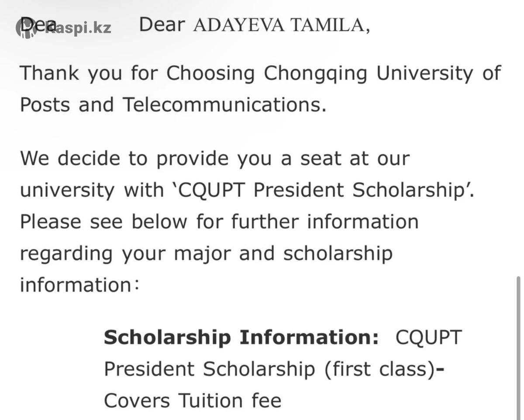The width and height of the screenshot is (524, 420).
Task: Click the vertical scrollbar on the right edge
Action: (x=519, y=341)
